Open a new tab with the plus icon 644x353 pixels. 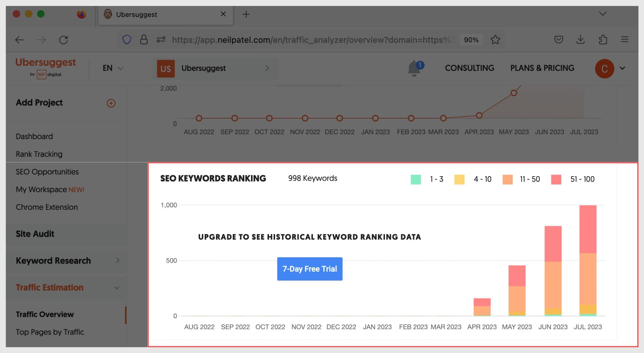(246, 14)
